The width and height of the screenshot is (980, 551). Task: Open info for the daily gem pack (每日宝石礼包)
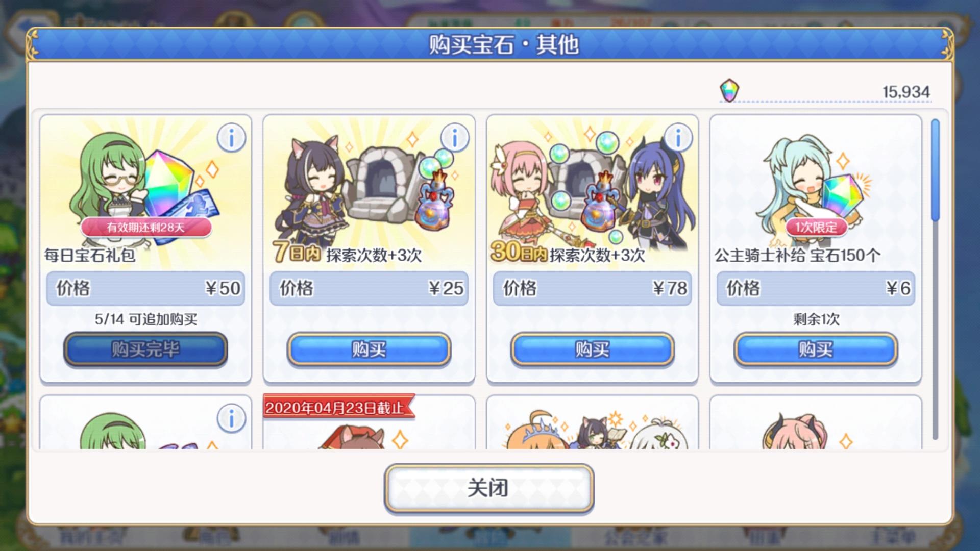[x=231, y=138]
